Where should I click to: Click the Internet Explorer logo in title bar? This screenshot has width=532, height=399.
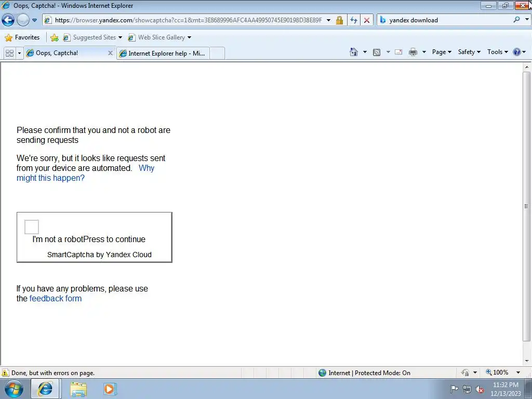(x=6, y=5)
